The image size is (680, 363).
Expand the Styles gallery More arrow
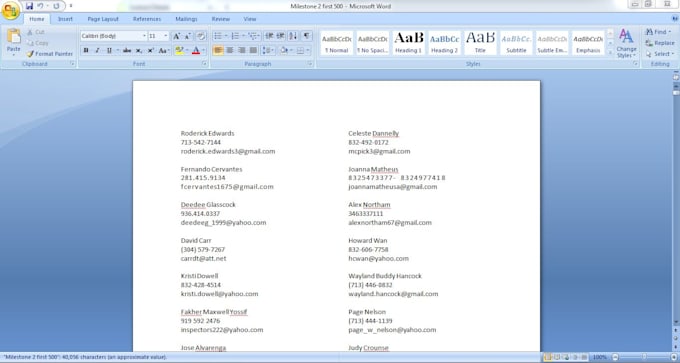[610, 52]
